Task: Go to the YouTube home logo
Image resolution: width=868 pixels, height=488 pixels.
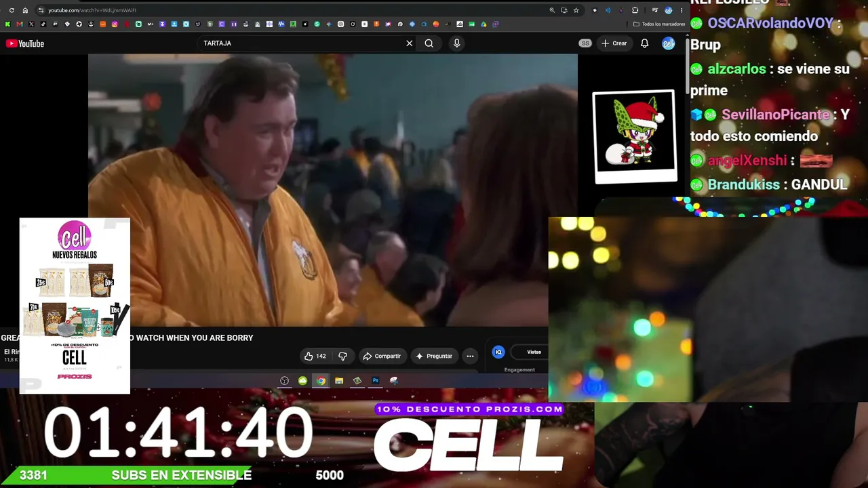Action: tap(25, 43)
